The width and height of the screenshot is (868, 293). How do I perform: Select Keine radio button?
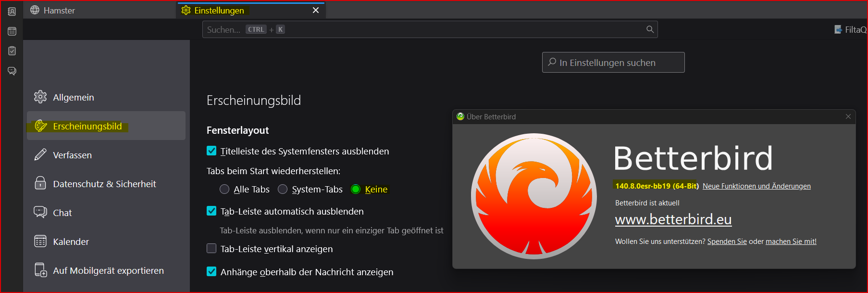point(356,189)
